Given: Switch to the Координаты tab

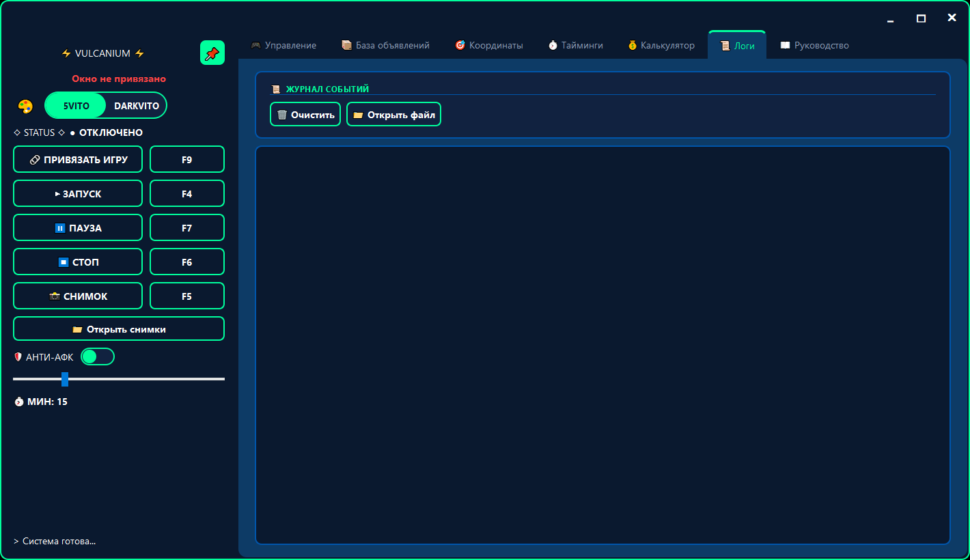Looking at the screenshot, I should click(489, 45).
